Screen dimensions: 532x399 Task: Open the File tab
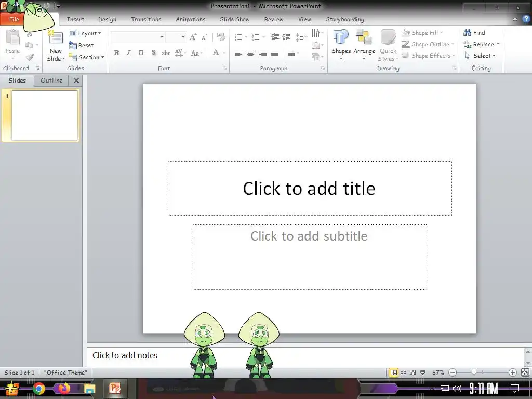[x=14, y=19]
